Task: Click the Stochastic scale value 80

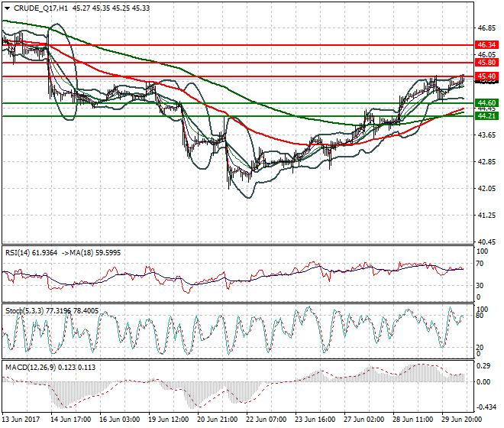Action: pos(480,316)
